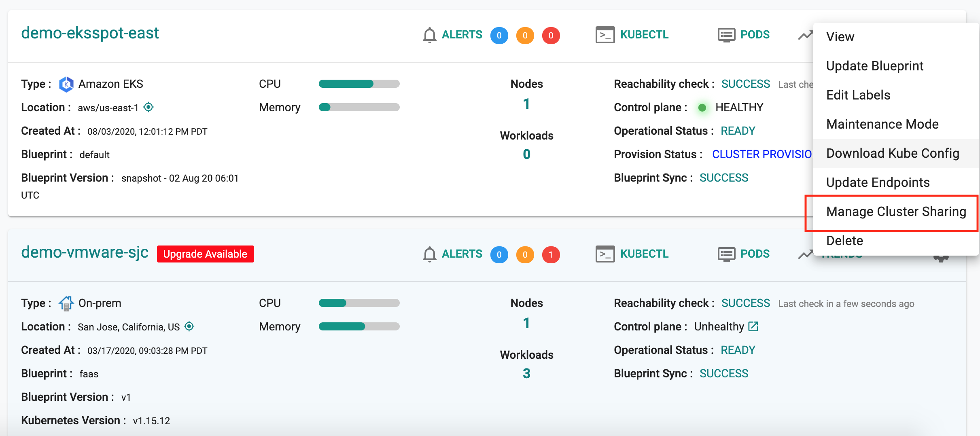
Task: Click the orange alert count badge for demo-vmware-sjc
Action: coord(525,255)
